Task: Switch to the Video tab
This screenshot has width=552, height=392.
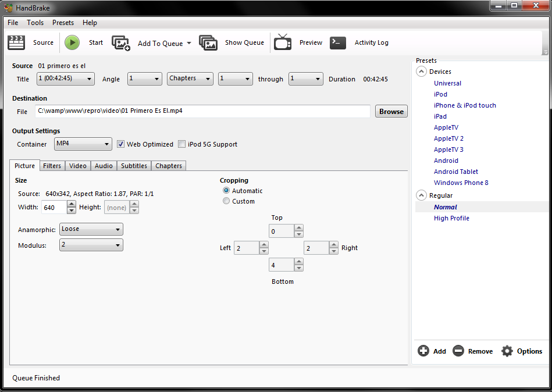Action: coord(78,166)
